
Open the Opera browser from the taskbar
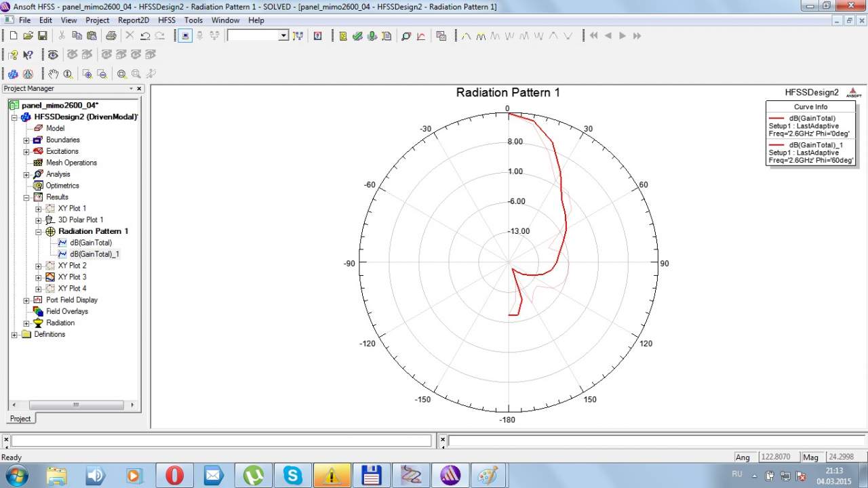[x=174, y=475]
